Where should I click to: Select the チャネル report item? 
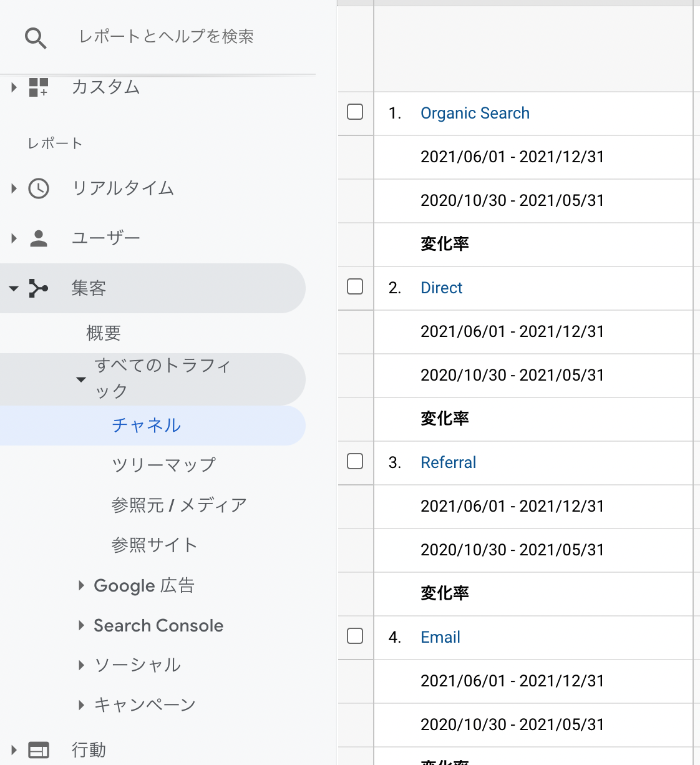tap(147, 426)
